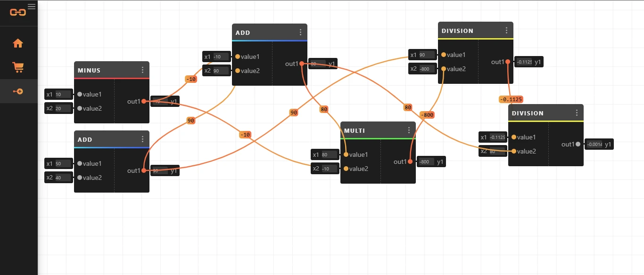Open the MINUS node three-dot menu

pyautogui.click(x=142, y=70)
